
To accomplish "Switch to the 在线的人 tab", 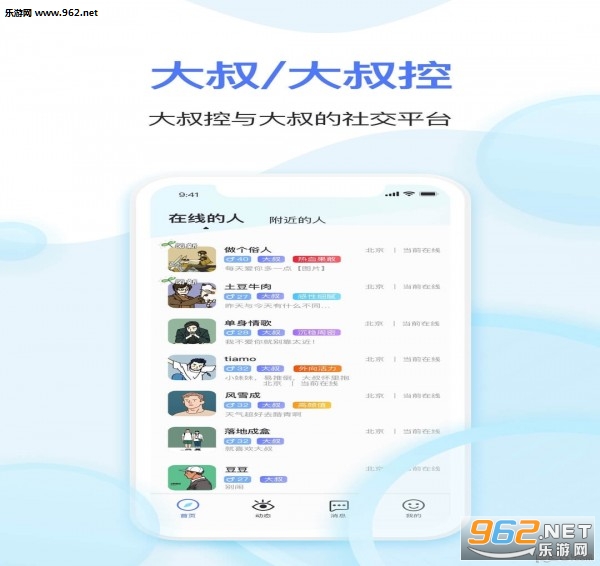I will pyautogui.click(x=206, y=219).
